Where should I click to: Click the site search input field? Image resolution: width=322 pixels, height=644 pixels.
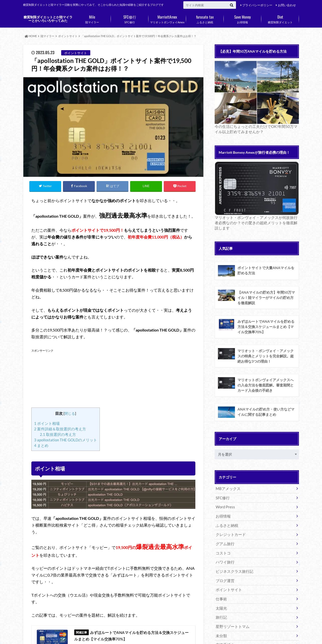pos(206,5)
